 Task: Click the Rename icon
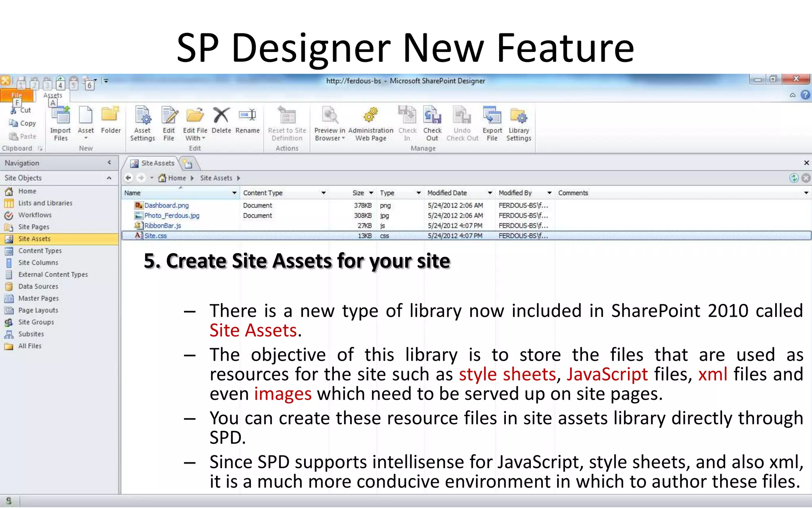tap(247, 115)
